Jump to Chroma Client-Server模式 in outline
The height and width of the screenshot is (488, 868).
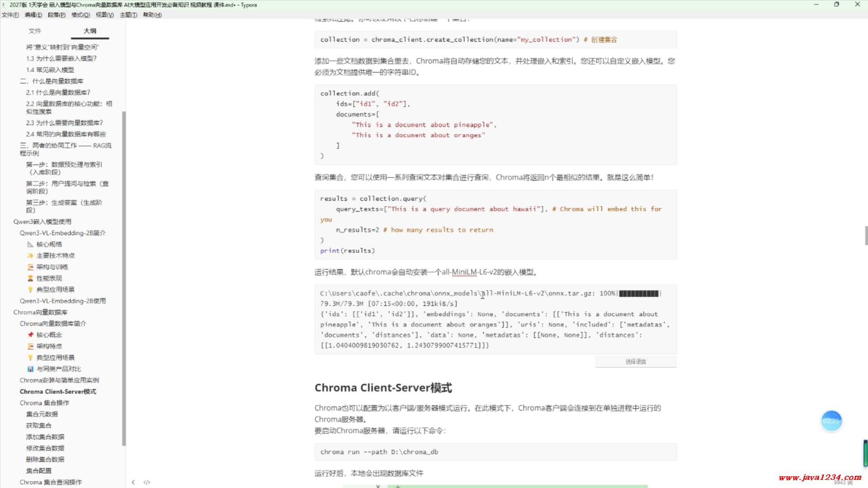point(58,391)
